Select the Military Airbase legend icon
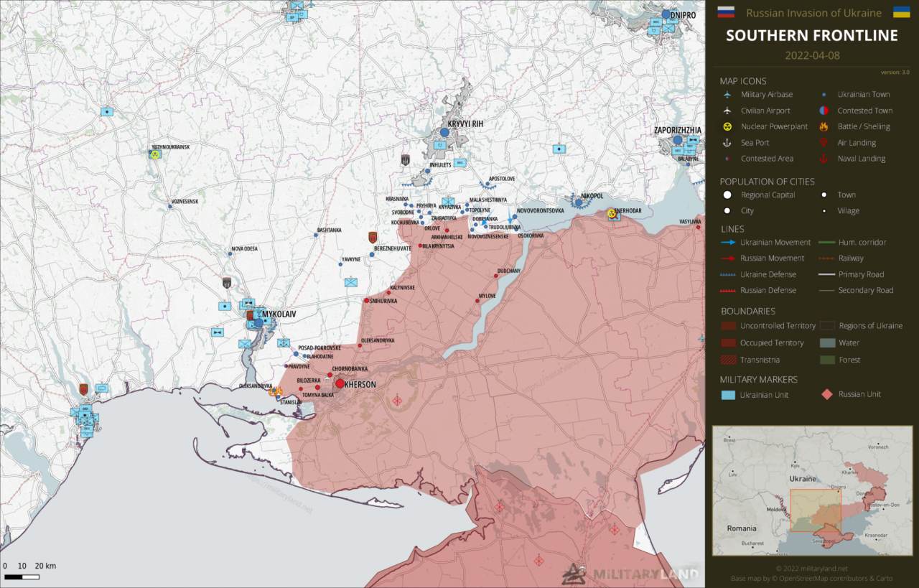This screenshot has width=919, height=588. pyautogui.click(x=727, y=95)
